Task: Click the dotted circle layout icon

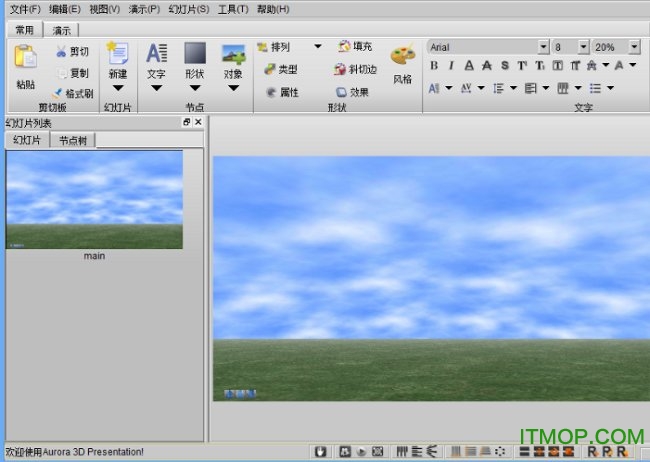Action: [x=500, y=451]
